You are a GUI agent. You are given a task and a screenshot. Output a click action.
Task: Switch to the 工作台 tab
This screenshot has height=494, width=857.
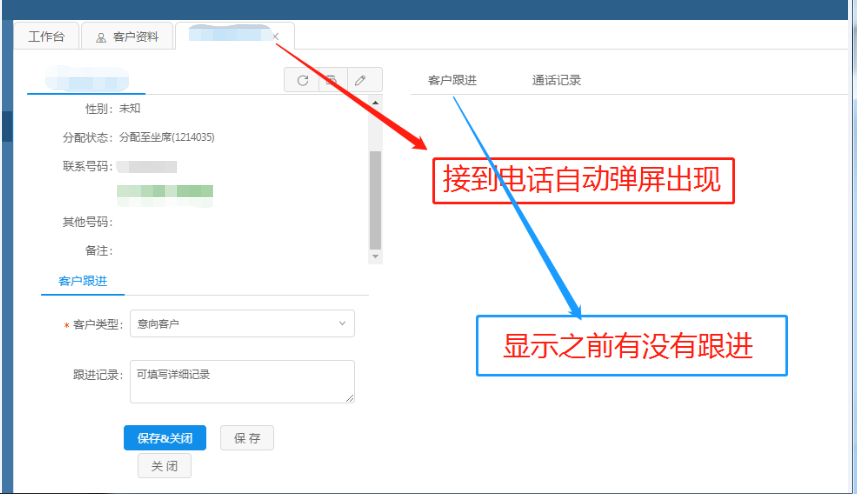tap(46, 37)
